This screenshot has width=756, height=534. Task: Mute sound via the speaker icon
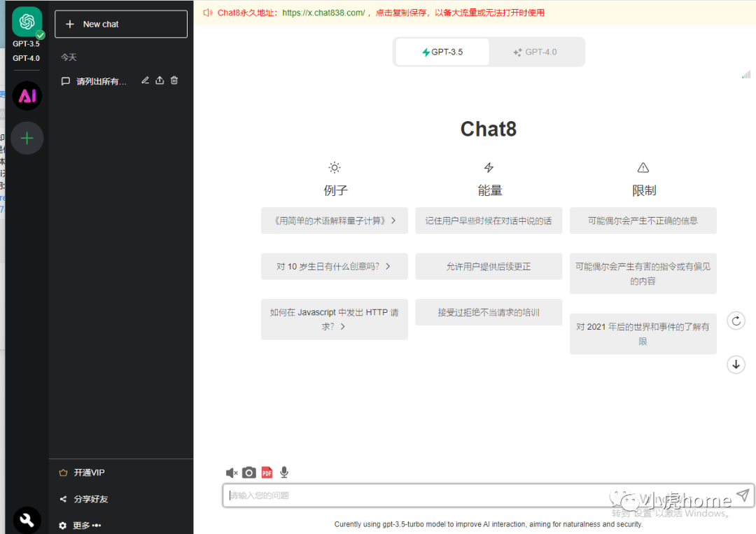point(232,472)
